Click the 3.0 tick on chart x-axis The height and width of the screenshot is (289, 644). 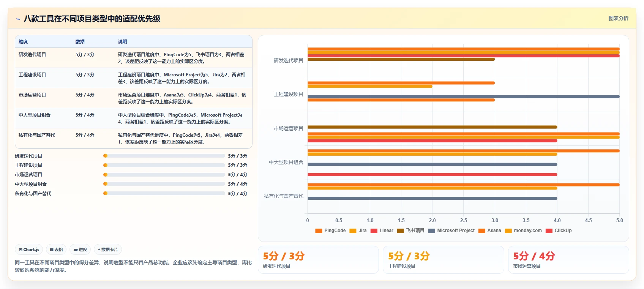pyautogui.click(x=495, y=220)
